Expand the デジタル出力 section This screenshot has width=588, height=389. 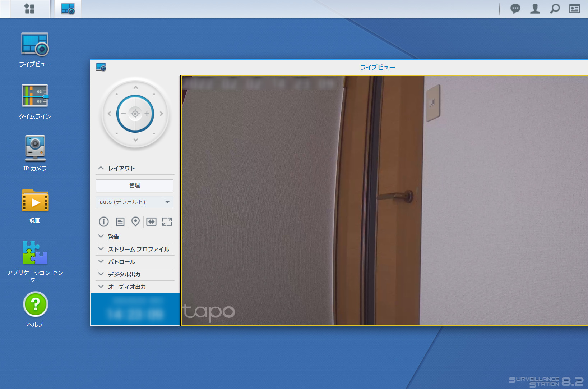tap(135, 274)
